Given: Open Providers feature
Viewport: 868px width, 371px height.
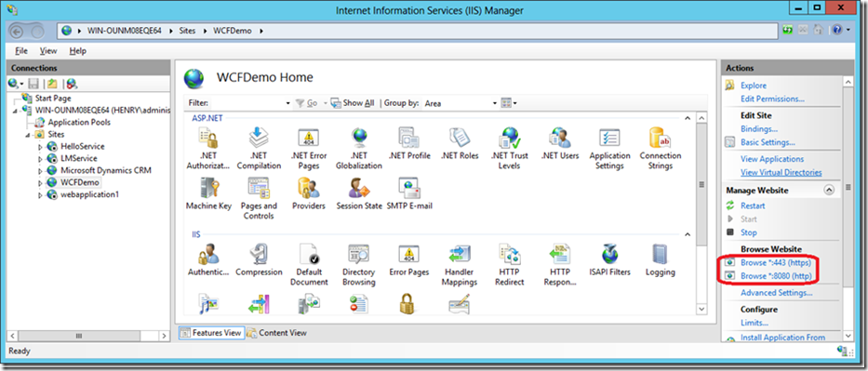Looking at the screenshot, I should click(x=308, y=194).
